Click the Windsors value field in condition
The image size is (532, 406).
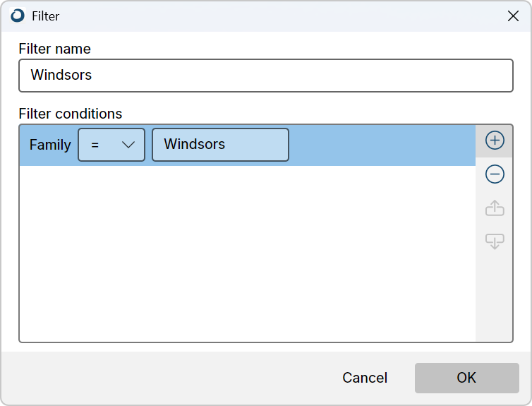pos(220,145)
